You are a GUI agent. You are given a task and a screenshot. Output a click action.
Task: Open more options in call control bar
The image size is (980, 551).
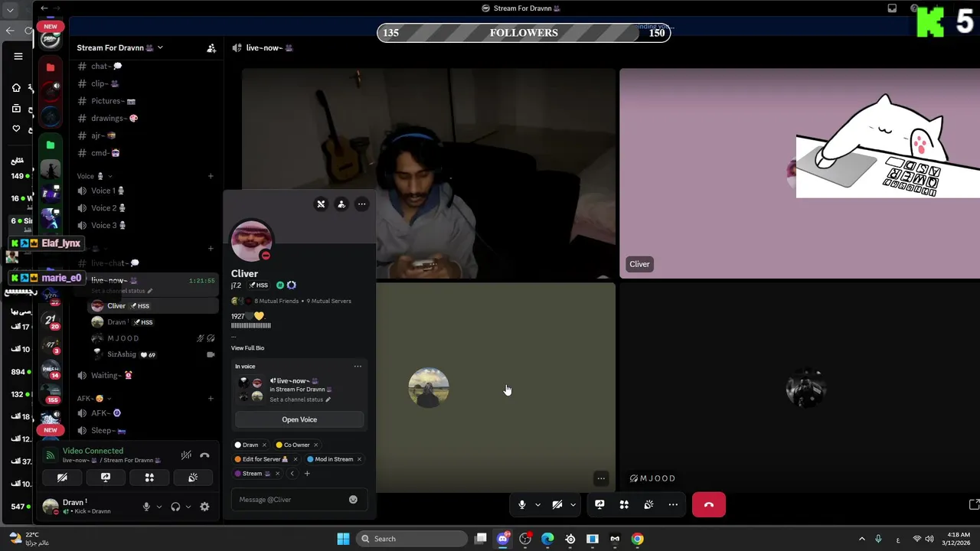pos(673,504)
